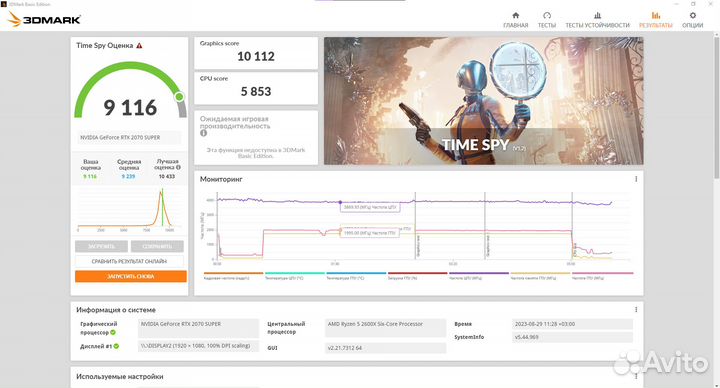The image size is (720, 388).
Task: Click the red warning triangle beside Time Spy Оценка
Action: pos(140,45)
